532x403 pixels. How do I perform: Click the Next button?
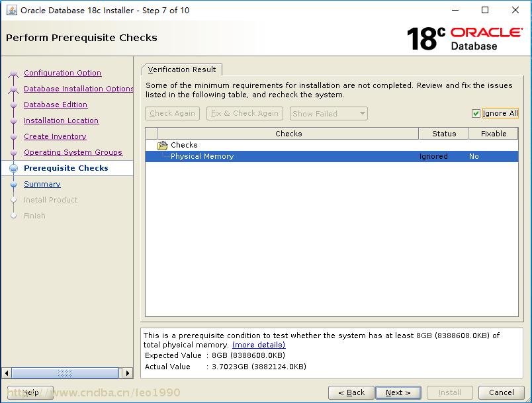pos(398,393)
